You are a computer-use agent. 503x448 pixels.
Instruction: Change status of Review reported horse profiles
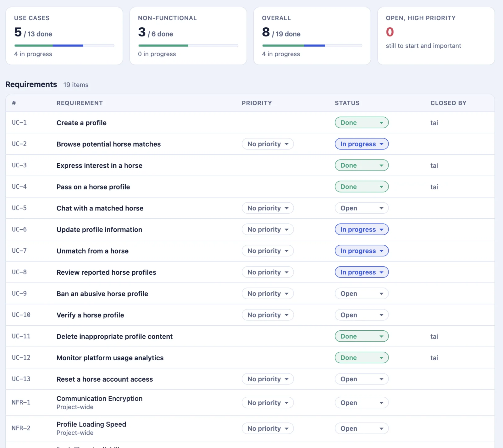tap(362, 272)
